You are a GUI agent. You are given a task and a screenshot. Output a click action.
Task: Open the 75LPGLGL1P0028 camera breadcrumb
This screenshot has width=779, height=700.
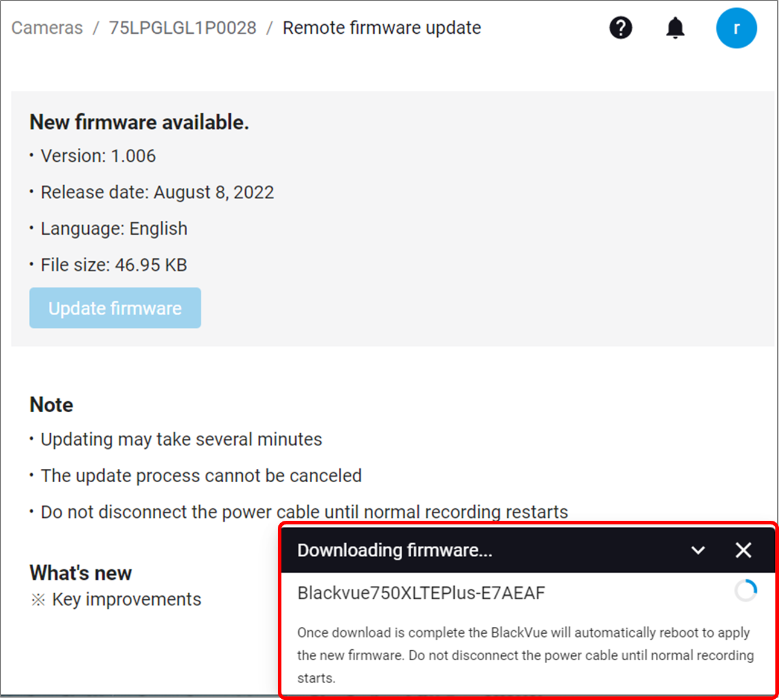[182, 28]
